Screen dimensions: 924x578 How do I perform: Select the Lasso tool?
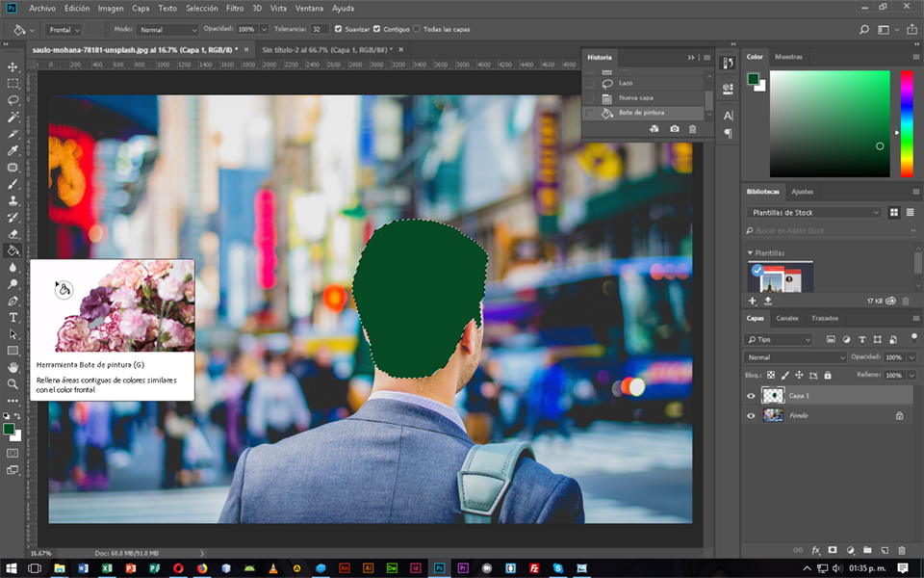coord(13,100)
